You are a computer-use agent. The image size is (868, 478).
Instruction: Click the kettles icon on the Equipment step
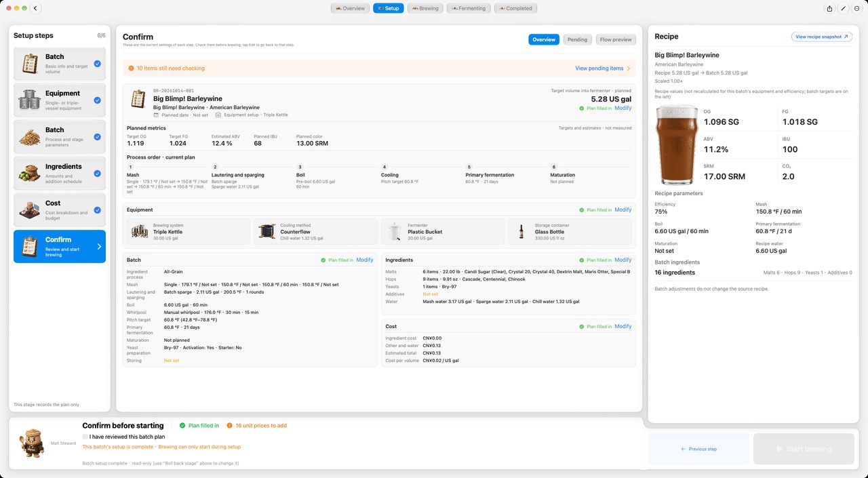29,100
